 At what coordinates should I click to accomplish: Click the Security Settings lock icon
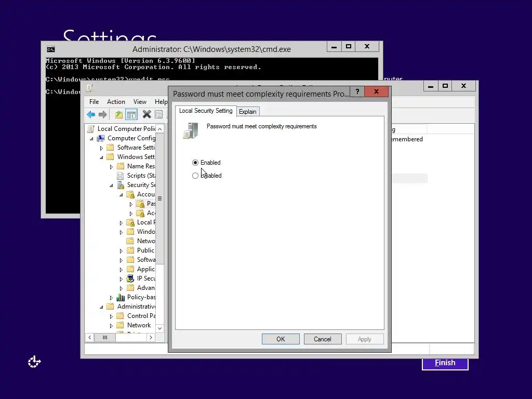[121, 185]
